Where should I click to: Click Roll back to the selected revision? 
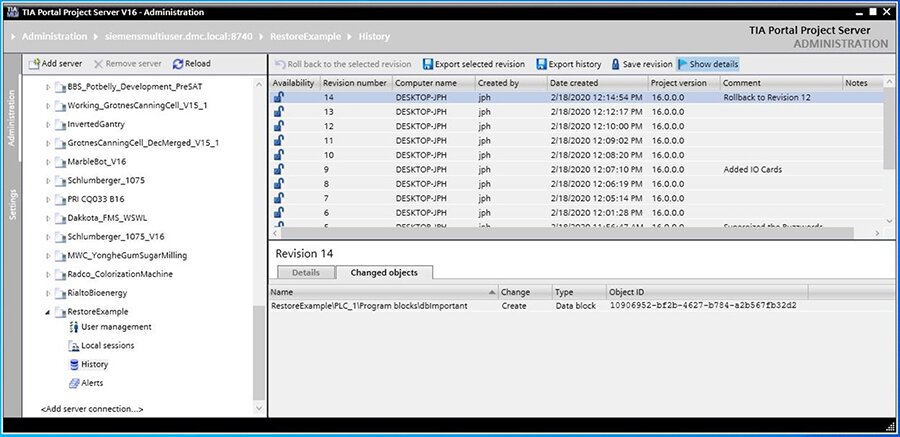click(343, 64)
